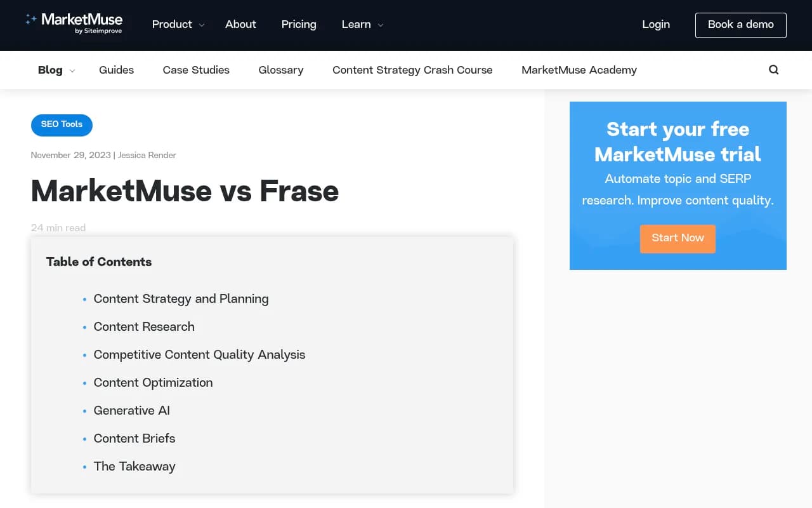This screenshot has width=812, height=508.
Task: Click the Login link
Action: pos(656,24)
